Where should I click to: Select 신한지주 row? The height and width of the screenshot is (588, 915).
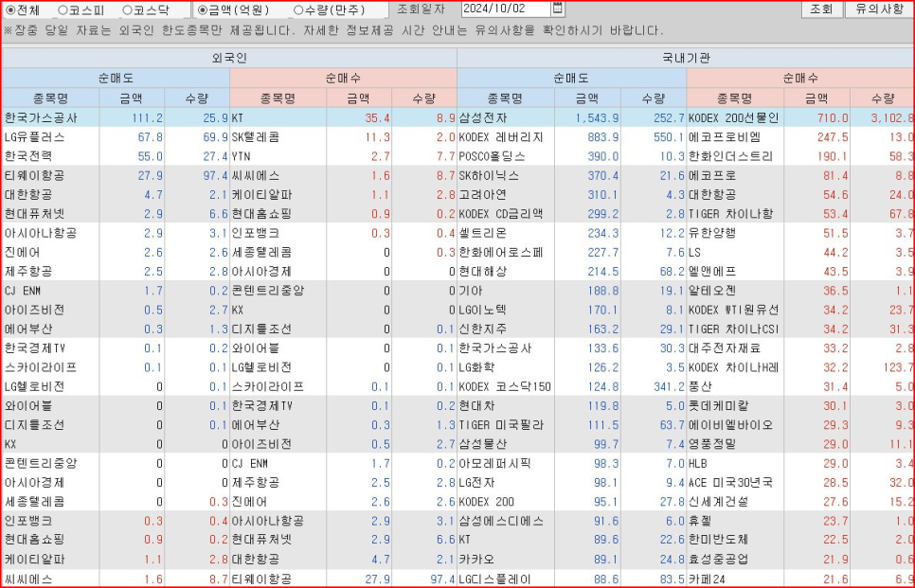tap(571, 329)
